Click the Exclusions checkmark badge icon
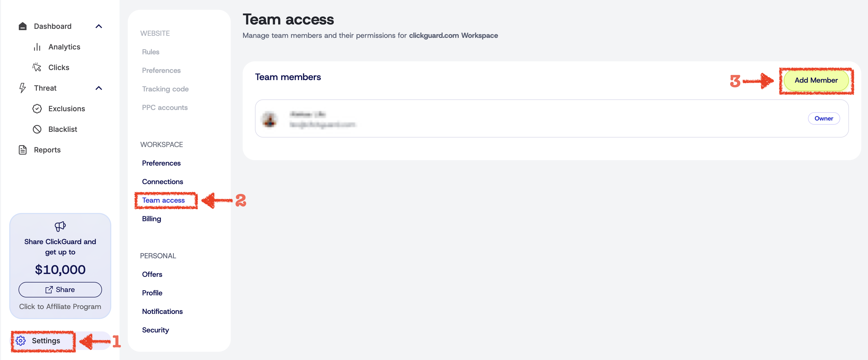 37,109
